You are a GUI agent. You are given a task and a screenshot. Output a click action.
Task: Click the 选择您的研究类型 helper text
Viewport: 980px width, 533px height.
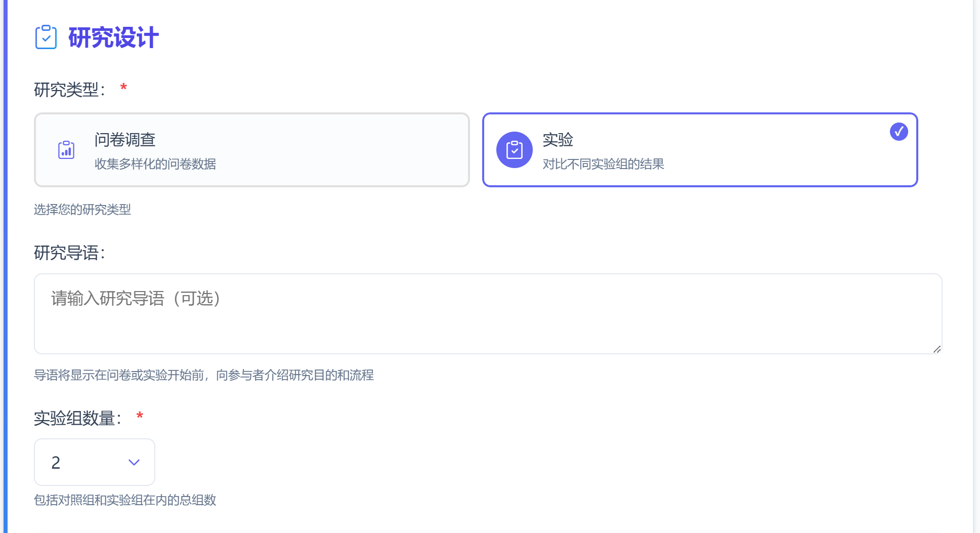pos(81,210)
